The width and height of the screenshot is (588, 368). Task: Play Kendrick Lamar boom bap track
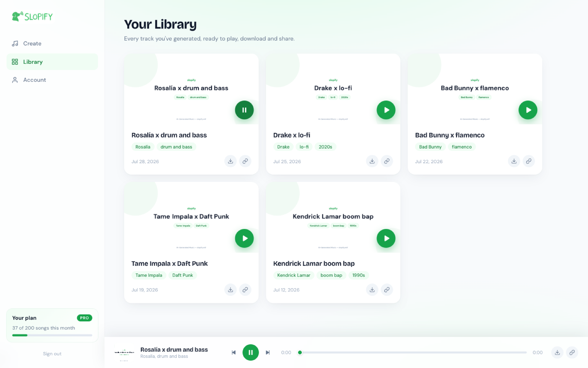coord(386,238)
